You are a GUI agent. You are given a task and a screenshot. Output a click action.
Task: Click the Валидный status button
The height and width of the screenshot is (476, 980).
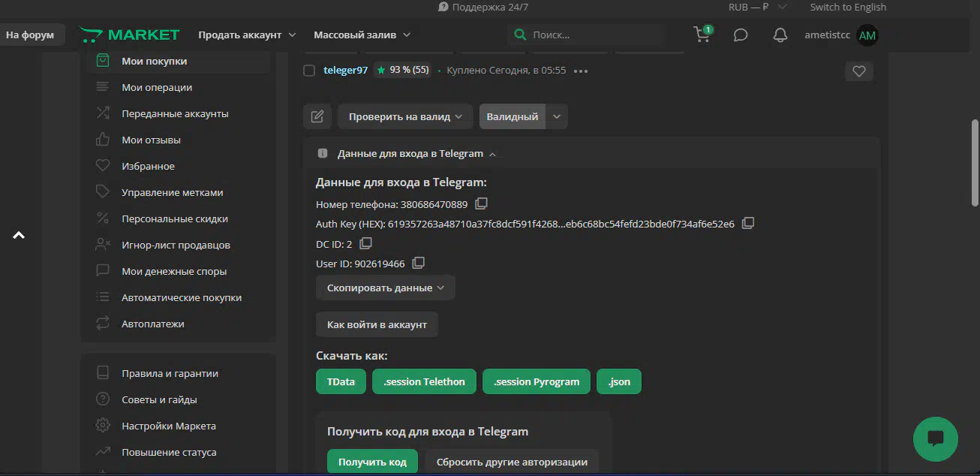(x=513, y=116)
